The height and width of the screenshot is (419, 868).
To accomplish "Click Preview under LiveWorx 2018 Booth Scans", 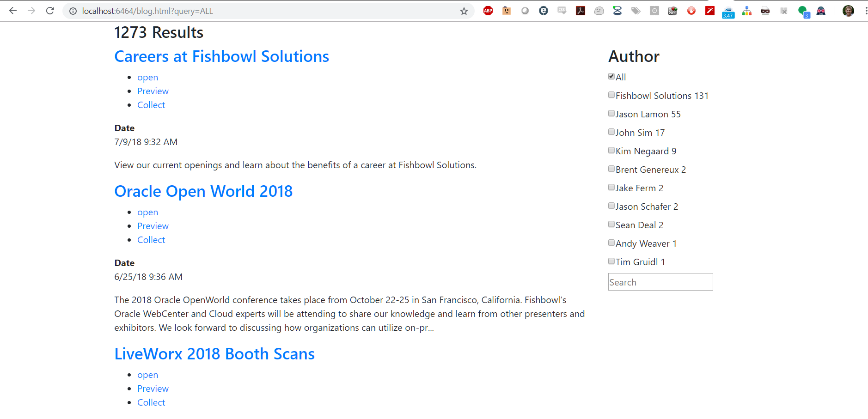I will point(153,389).
